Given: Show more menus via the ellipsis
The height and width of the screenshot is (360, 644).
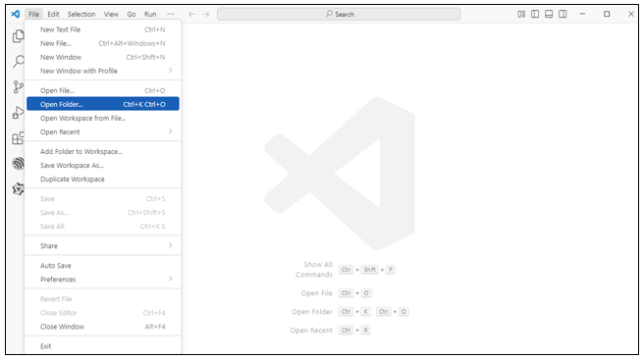Looking at the screenshot, I should tap(171, 14).
